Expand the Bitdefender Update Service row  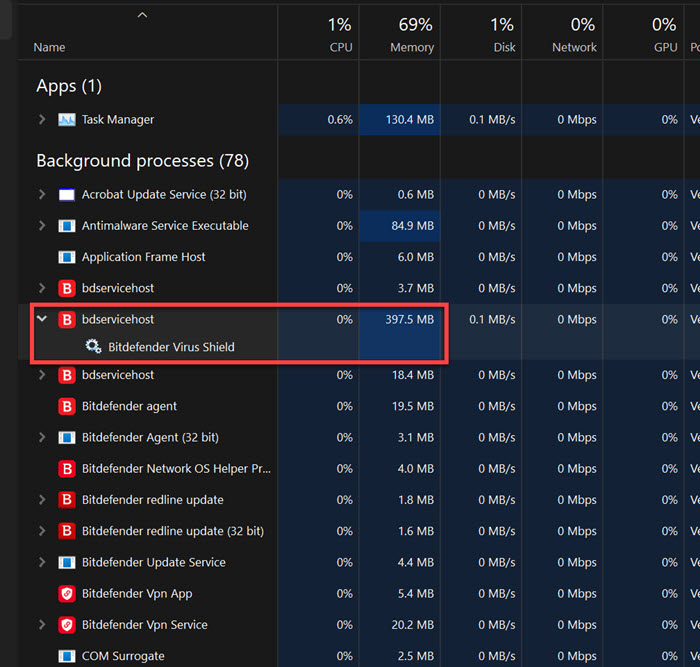(x=42, y=563)
